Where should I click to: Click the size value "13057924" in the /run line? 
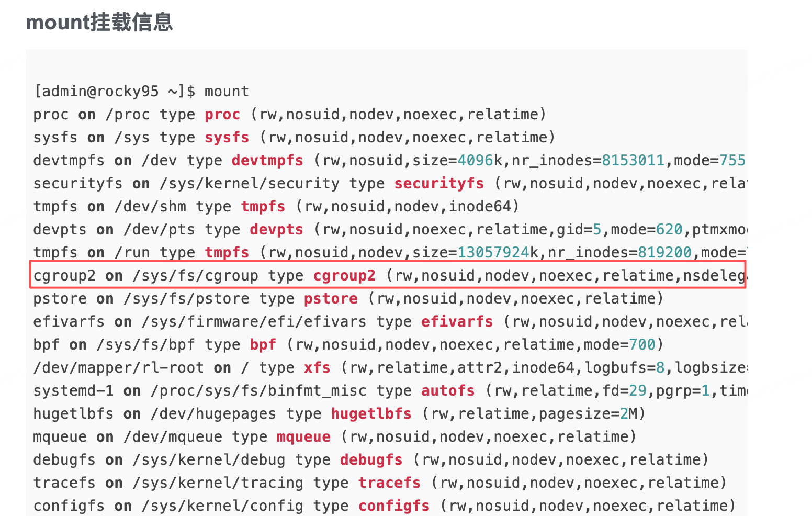pyautogui.click(x=493, y=253)
